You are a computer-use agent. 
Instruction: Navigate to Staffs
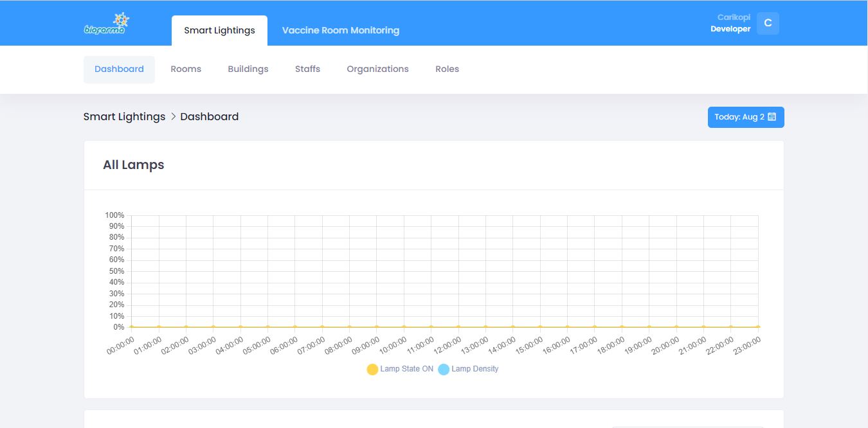307,69
